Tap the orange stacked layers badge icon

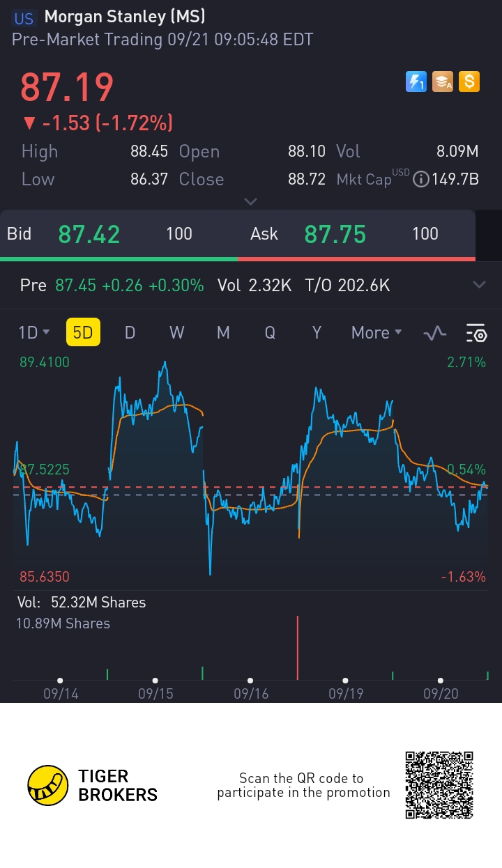pyautogui.click(x=443, y=82)
